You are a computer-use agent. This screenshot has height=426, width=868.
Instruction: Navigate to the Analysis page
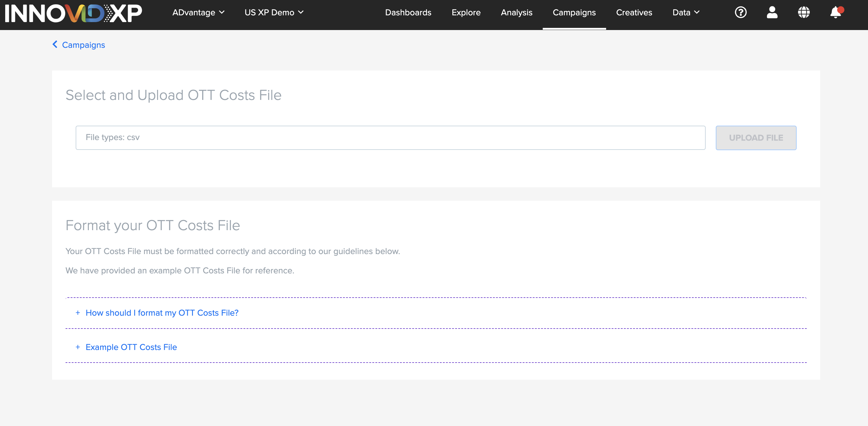pyautogui.click(x=516, y=12)
